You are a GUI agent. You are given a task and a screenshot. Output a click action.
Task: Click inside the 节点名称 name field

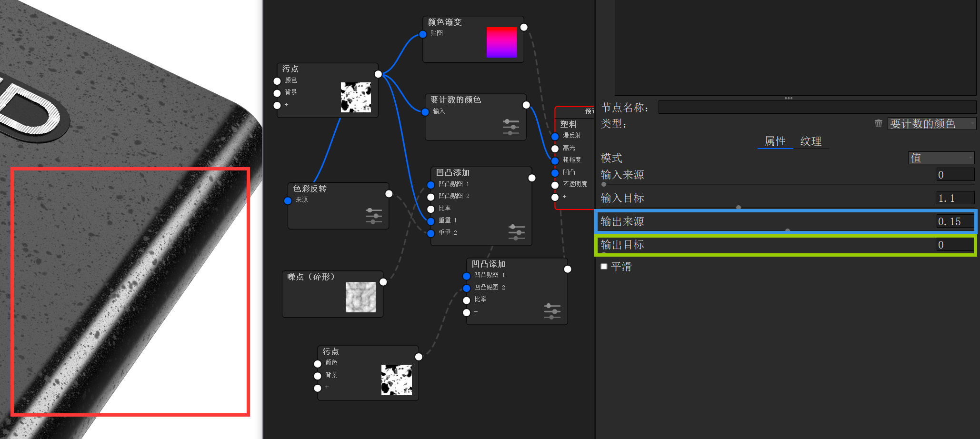click(x=817, y=107)
